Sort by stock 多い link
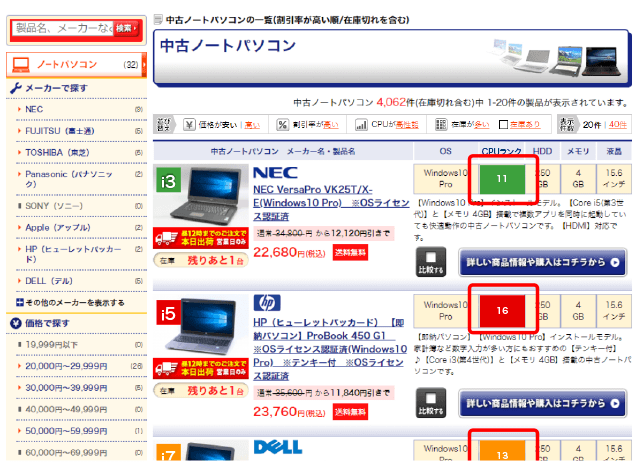This screenshot has height=470, width=640. coord(482,125)
